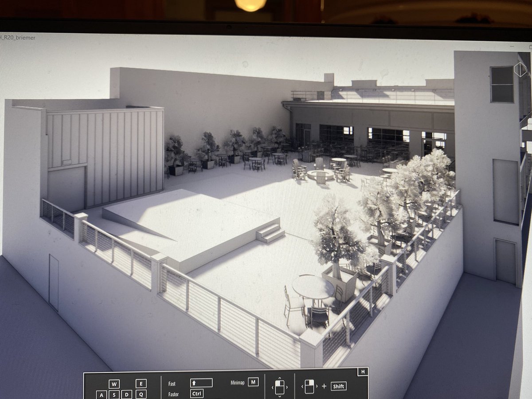Click the window title ending in R20_briemer
Screen dimensions: 532x399
tap(18, 38)
